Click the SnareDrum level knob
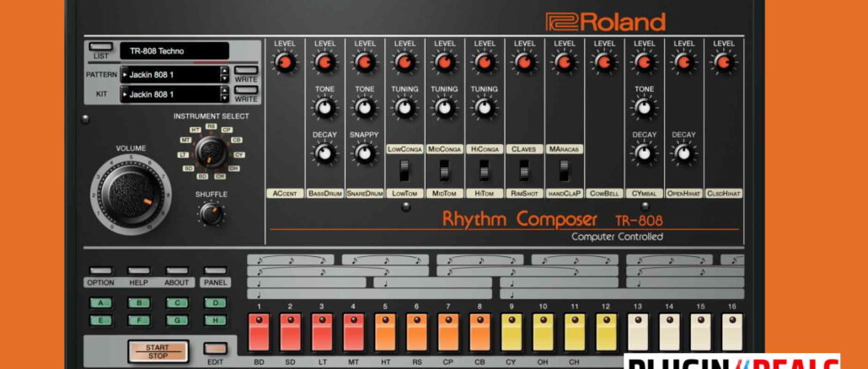 (365, 62)
